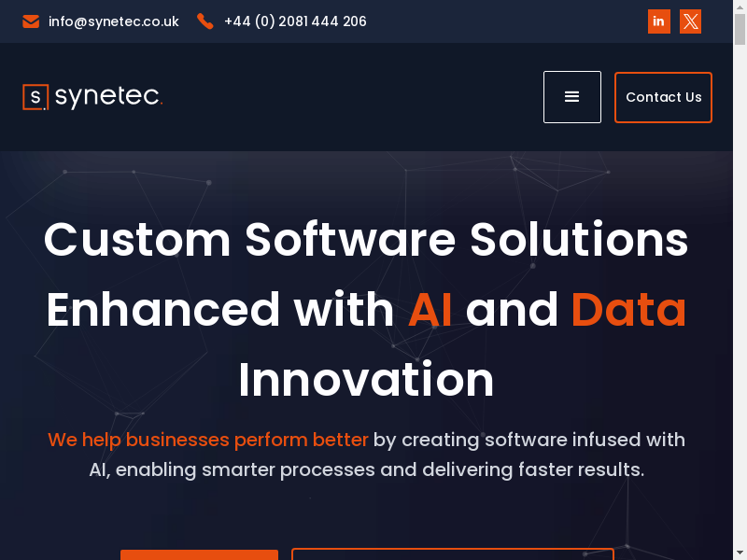The width and height of the screenshot is (747, 560).
Task: Click the info@synetec.co.uk email link
Action: tap(113, 21)
